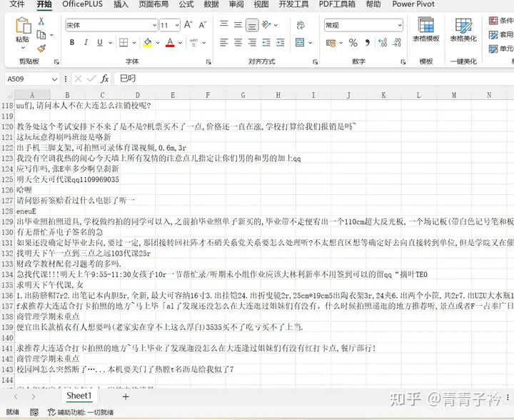
Task: Click Merge and Center icon
Action: pos(300,43)
